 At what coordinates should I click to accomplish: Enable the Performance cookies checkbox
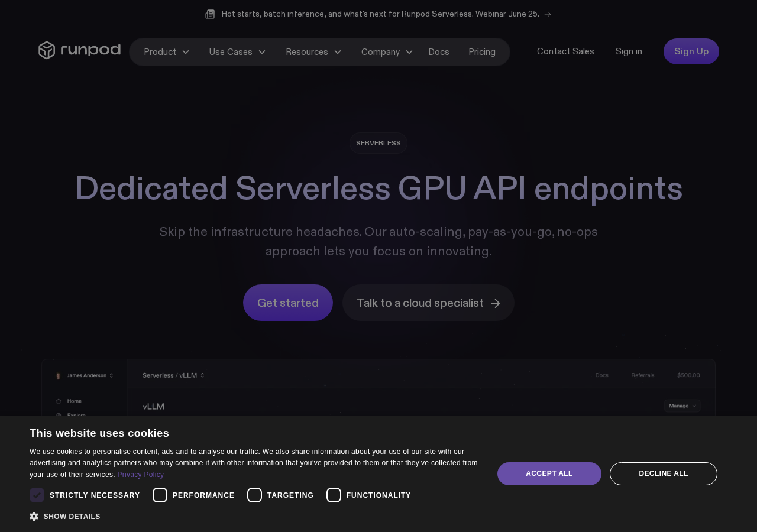tap(160, 495)
